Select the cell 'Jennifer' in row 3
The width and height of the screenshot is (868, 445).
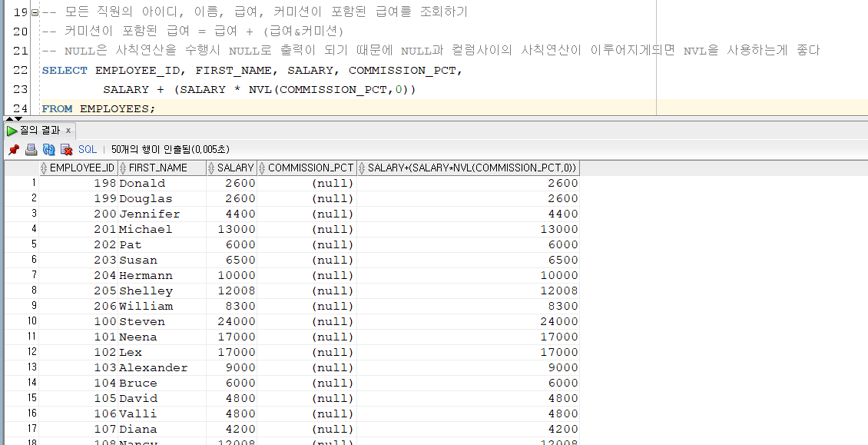point(161,214)
